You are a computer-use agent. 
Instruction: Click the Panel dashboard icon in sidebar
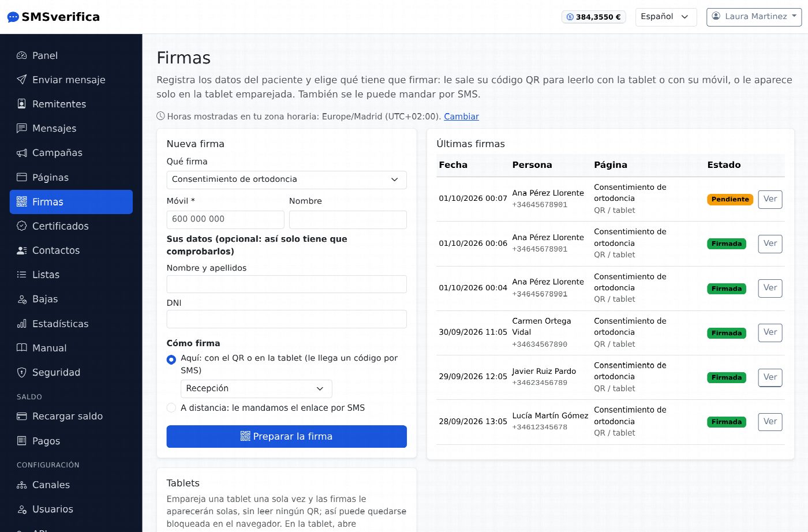pyautogui.click(x=22, y=55)
